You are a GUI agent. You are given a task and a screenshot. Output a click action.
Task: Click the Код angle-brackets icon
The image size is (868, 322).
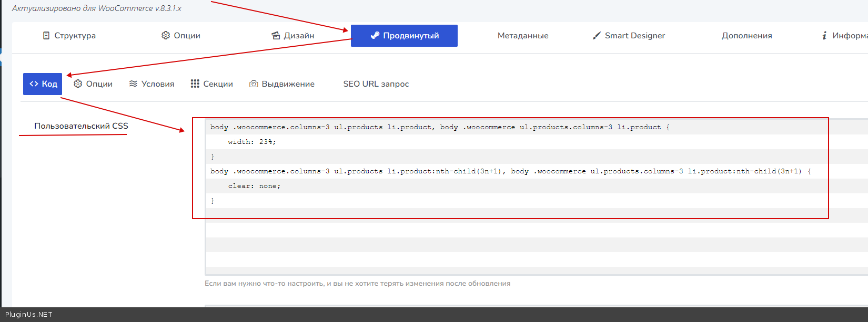pos(34,84)
